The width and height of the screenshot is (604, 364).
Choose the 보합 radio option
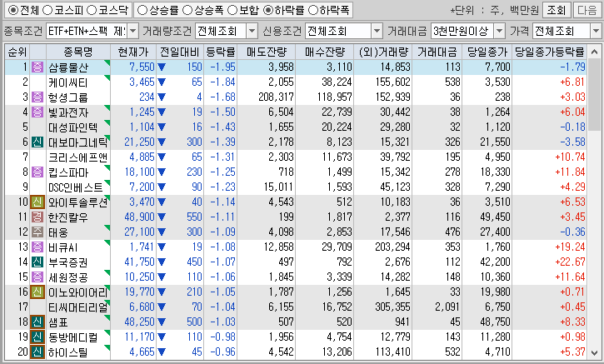(x=232, y=10)
